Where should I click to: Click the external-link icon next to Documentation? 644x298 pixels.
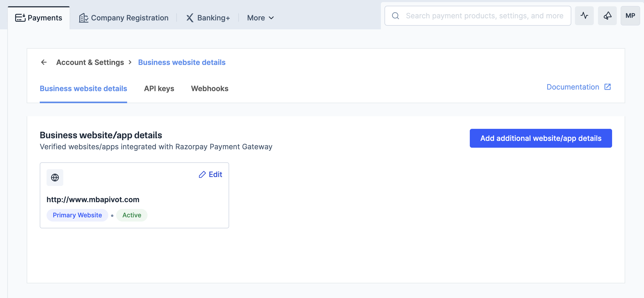pos(607,87)
